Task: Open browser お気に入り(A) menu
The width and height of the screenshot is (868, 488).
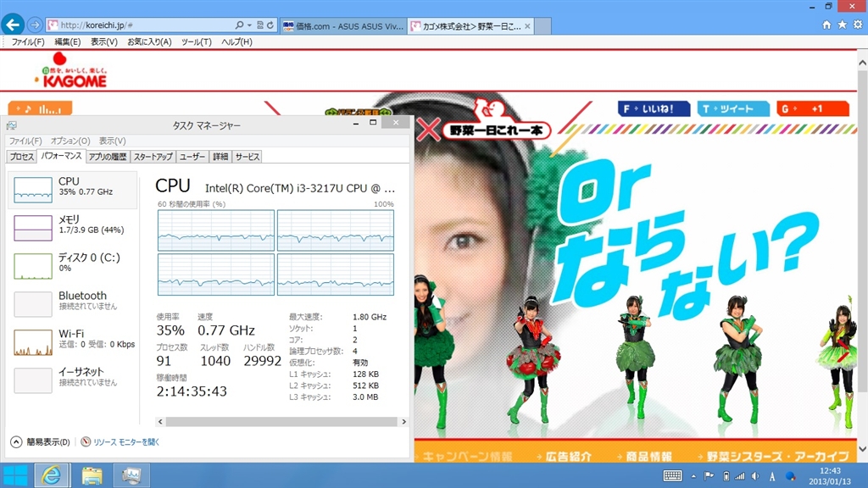Action: (x=149, y=42)
